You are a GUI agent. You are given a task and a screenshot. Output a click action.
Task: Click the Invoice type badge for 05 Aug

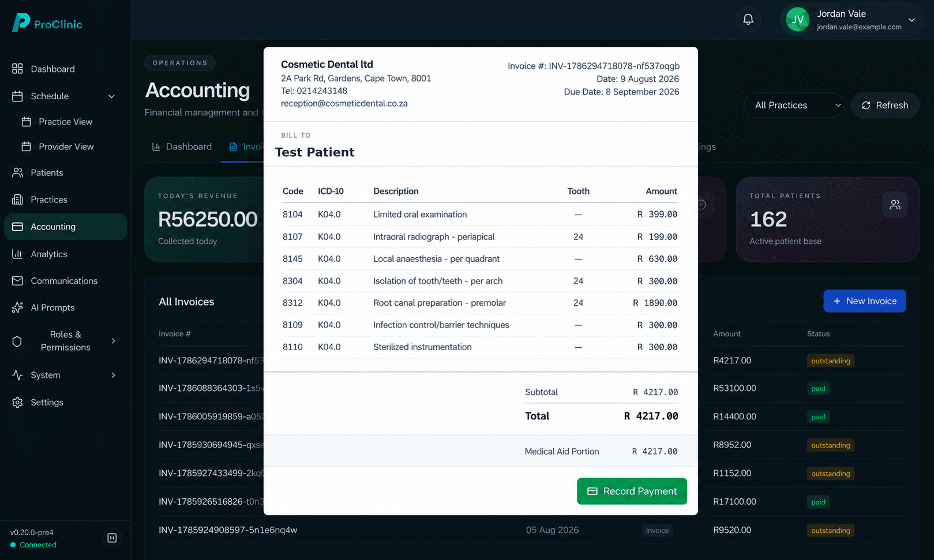click(657, 531)
